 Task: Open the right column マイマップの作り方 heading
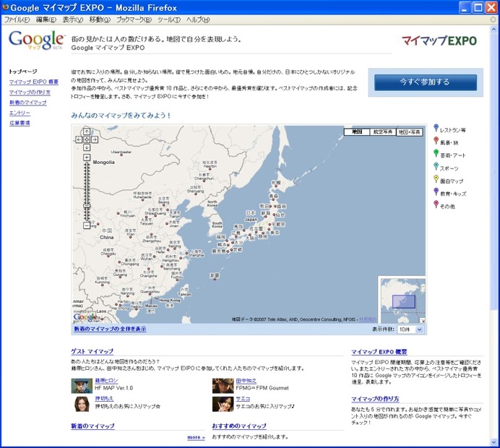point(375,399)
